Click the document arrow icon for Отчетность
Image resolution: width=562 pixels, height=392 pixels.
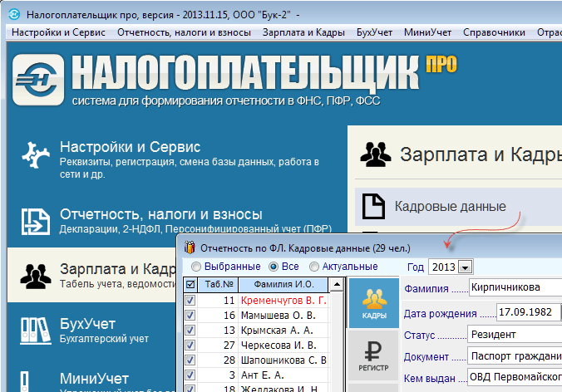click(x=36, y=222)
